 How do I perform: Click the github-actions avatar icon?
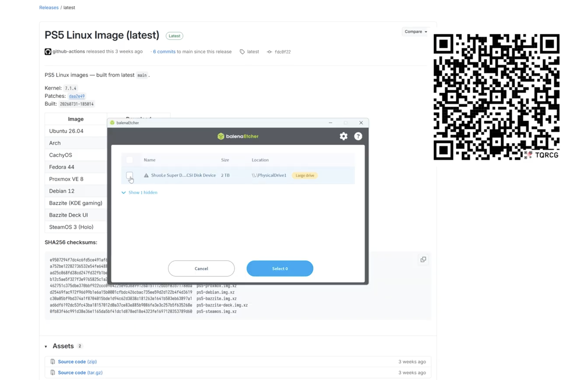(x=48, y=52)
